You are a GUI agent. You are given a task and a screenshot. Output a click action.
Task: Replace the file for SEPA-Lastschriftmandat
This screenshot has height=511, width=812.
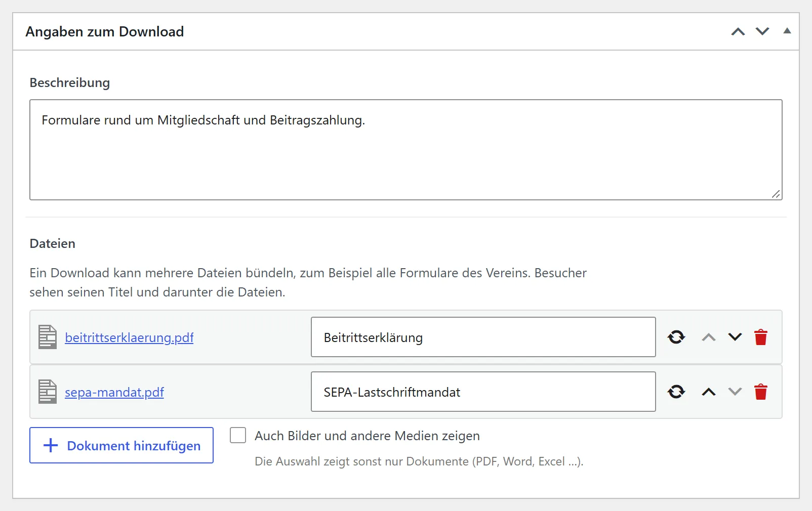pyautogui.click(x=676, y=392)
